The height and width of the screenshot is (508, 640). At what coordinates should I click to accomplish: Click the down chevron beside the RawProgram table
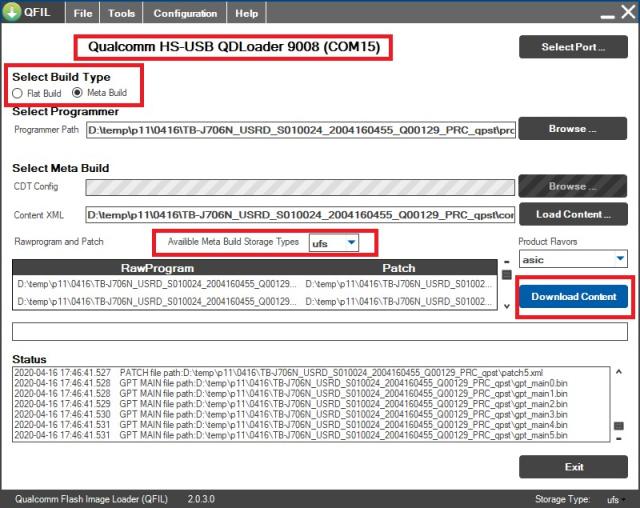507,306
